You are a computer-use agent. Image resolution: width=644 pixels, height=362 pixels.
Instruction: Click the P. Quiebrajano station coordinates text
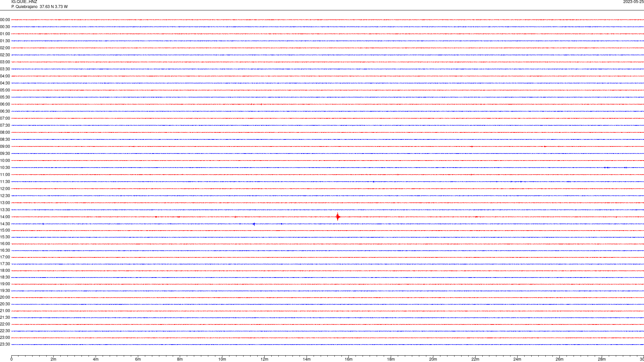point(40,7)
